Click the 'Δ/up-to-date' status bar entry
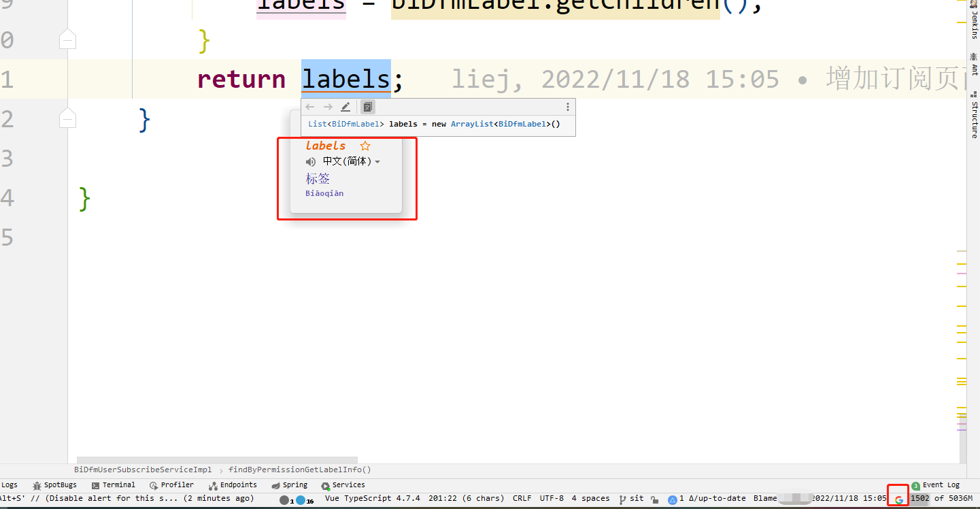The image size is (980, 509). coord(717,499)
